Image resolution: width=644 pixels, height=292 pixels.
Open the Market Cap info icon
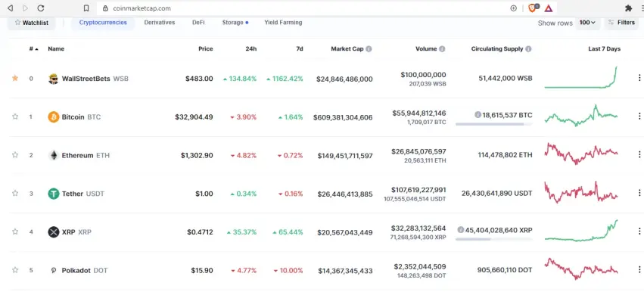click(x=369, y=49)
